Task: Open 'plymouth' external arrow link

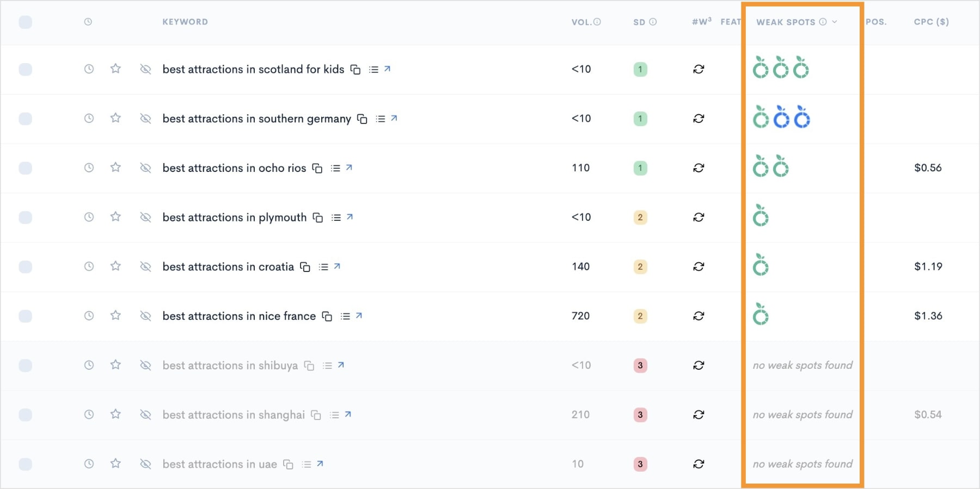Action: 350,216
